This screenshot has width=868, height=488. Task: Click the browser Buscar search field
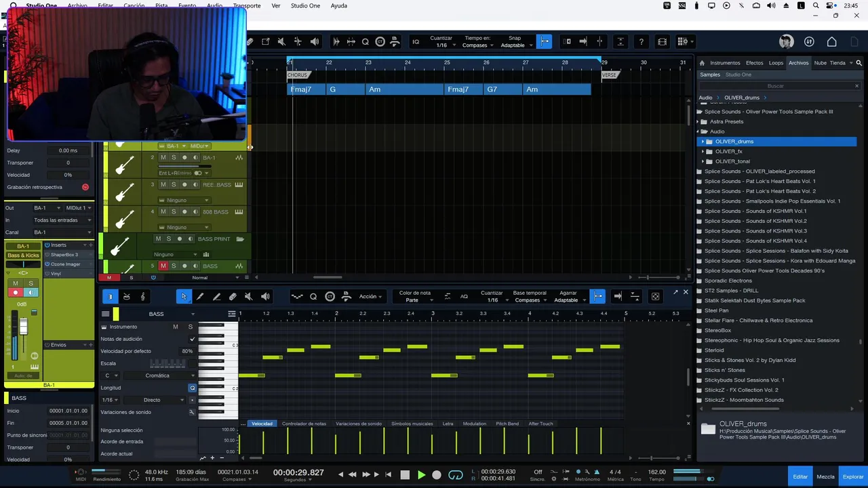coord(778,86)
